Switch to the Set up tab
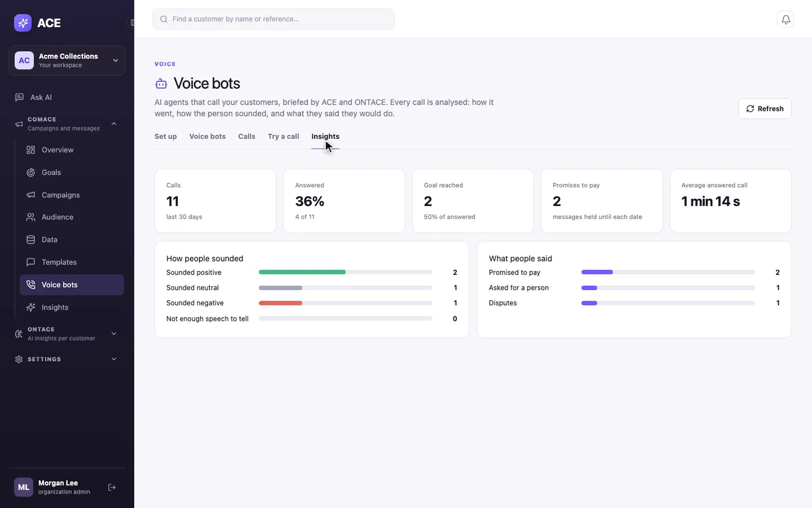Screen dimensions: 812x508 [166, 137]
